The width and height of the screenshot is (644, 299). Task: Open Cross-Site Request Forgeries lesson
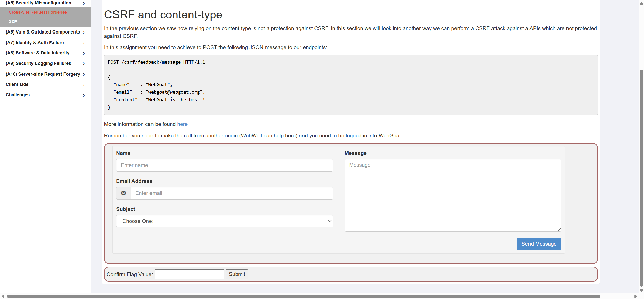(38, 12)
